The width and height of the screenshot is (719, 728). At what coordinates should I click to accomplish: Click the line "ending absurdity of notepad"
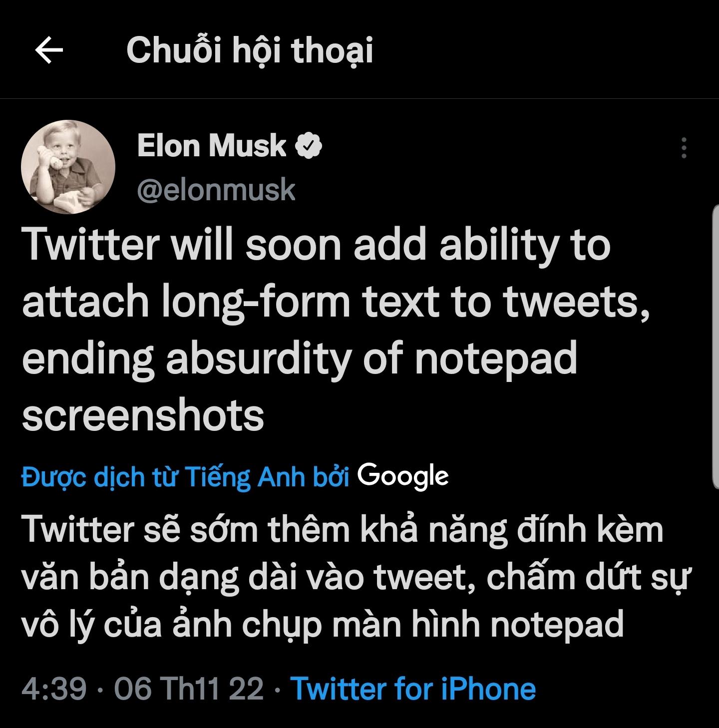click(300, 358)
